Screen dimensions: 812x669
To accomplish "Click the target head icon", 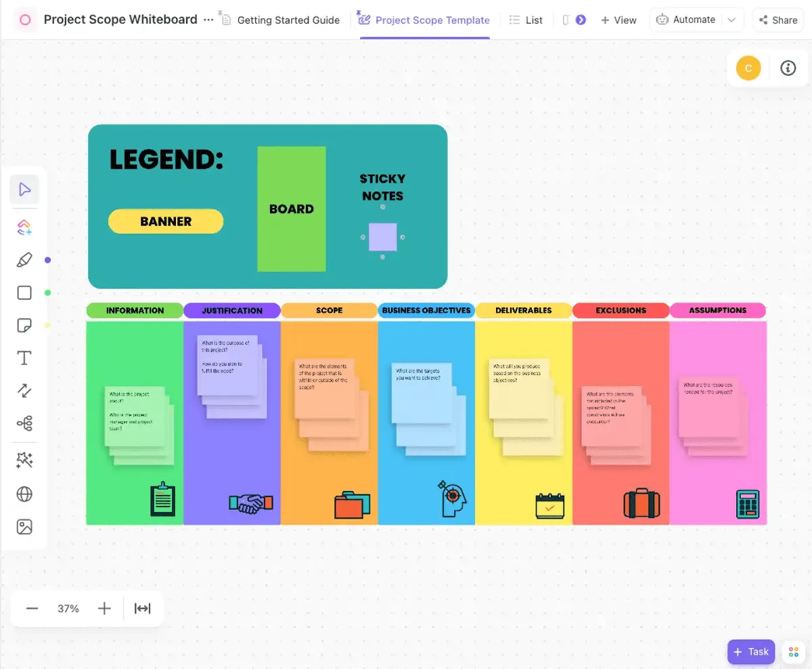I will coord(452,499).
